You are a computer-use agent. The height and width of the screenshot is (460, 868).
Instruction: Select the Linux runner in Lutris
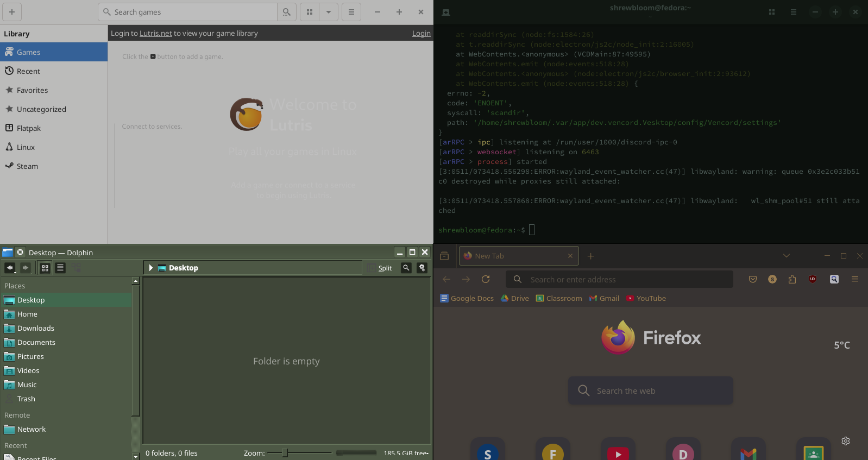point(54,147)
